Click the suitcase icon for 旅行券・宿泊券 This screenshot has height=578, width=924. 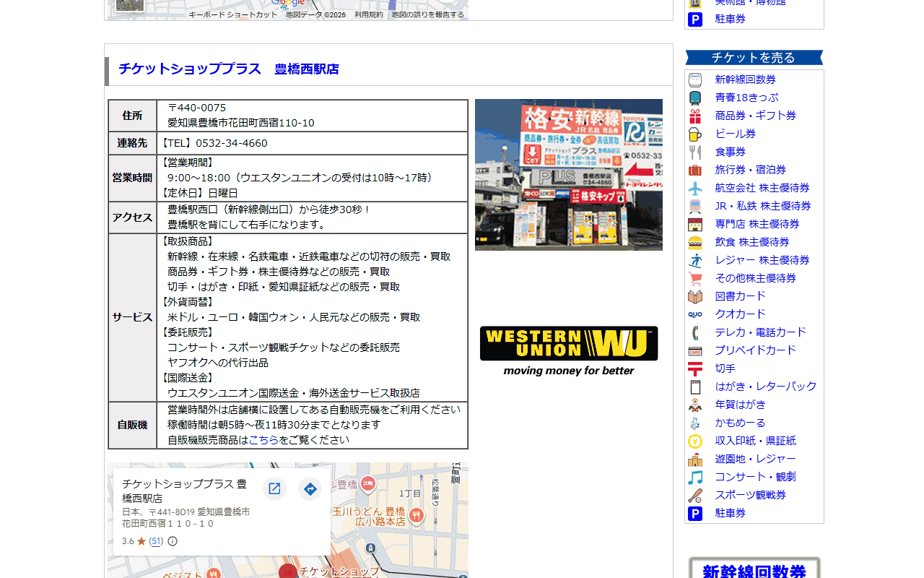coord(695,170)
